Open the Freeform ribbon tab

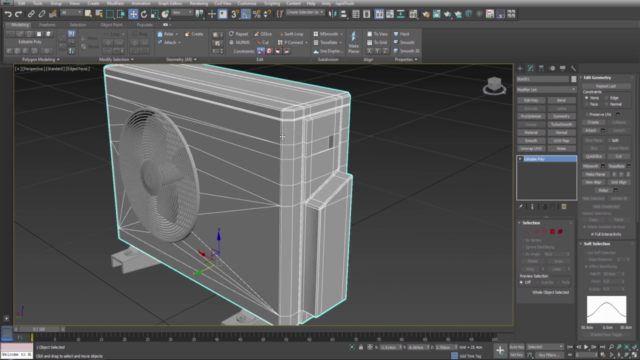pos(47,25)
